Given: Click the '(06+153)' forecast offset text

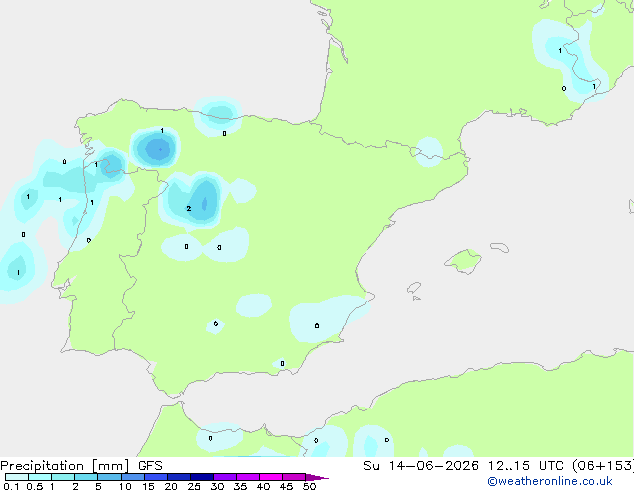Looking at the screenshot, I should 603,466.
